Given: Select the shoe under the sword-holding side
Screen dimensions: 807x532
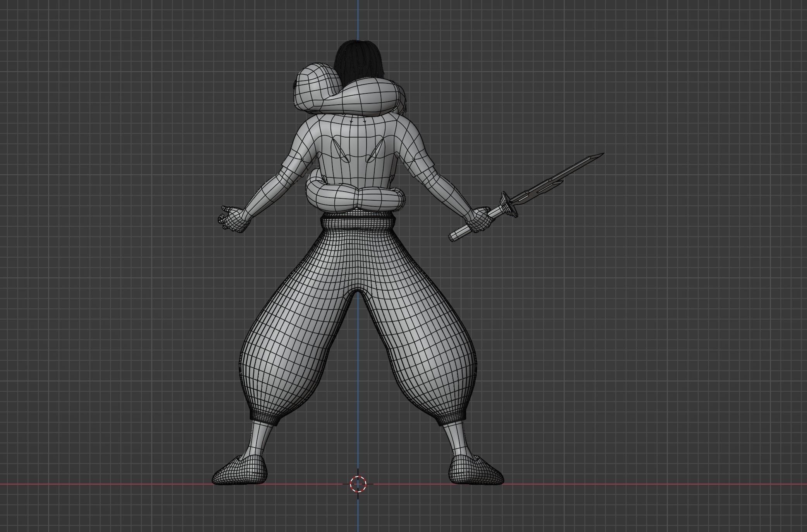Looking at the screenshot, I should coord(476,470).
